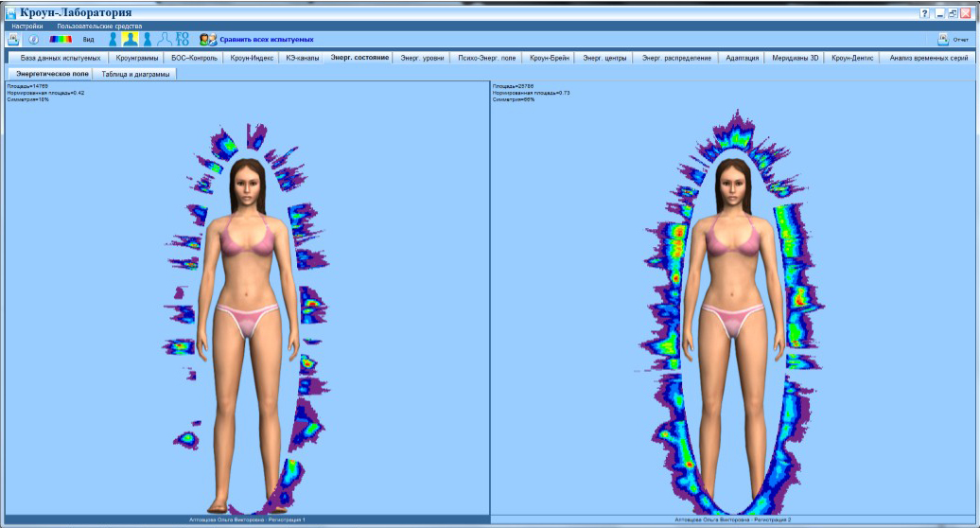This screenshot has width=980, height=528.
Task: Click Сравнить всех испытуемых link
Action: point(267,40)
